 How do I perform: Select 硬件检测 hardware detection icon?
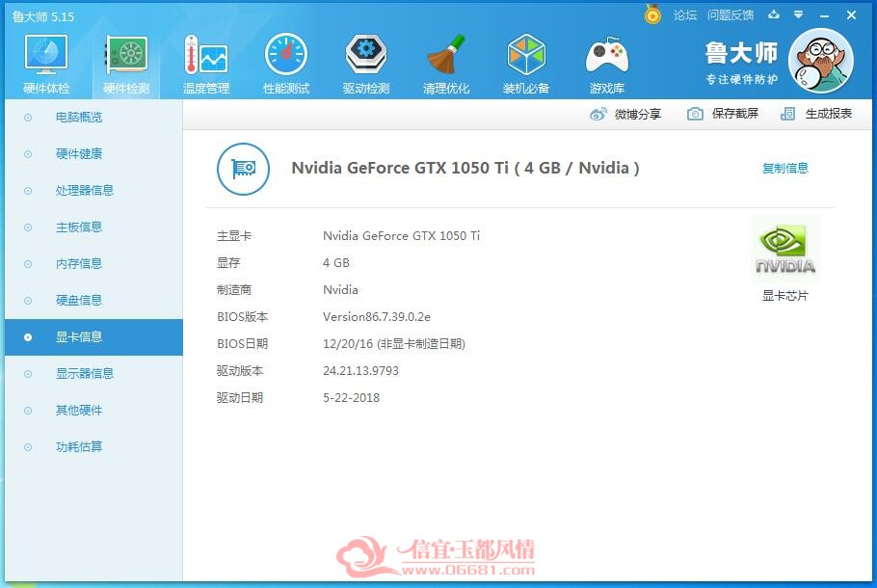(x=127, y=55)
